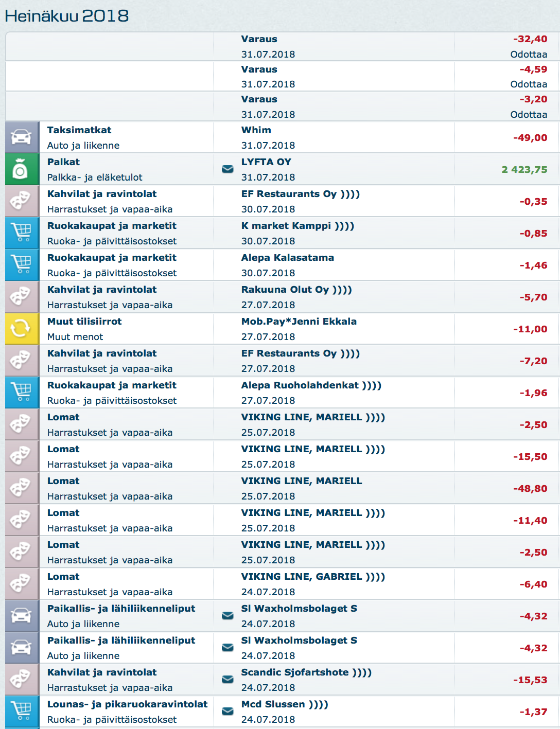Click the 2 423,75 income amount
The width and height of the screenshot is (560, 729).
pyautogui.click(x=524, y=169)
